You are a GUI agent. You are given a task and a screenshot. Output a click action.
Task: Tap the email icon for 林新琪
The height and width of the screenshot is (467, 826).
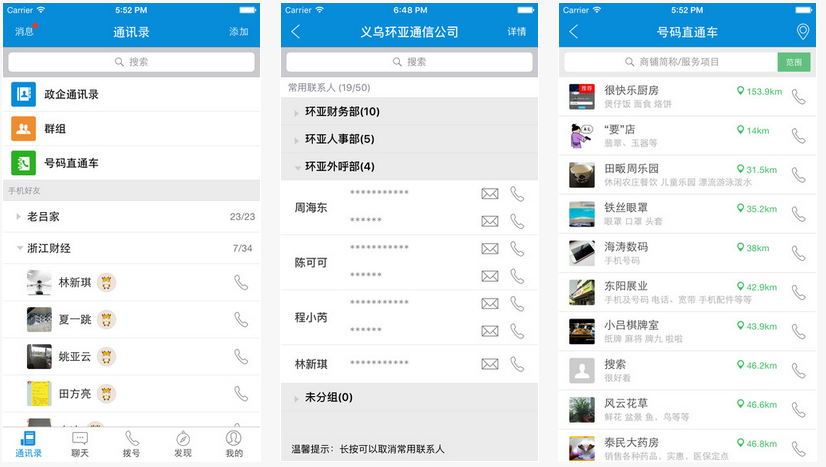coord(490,364)
